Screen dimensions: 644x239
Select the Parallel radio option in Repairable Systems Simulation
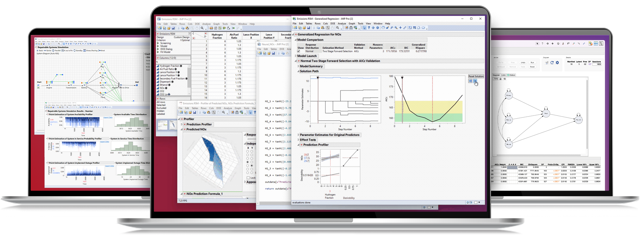(x=56, y=50)
